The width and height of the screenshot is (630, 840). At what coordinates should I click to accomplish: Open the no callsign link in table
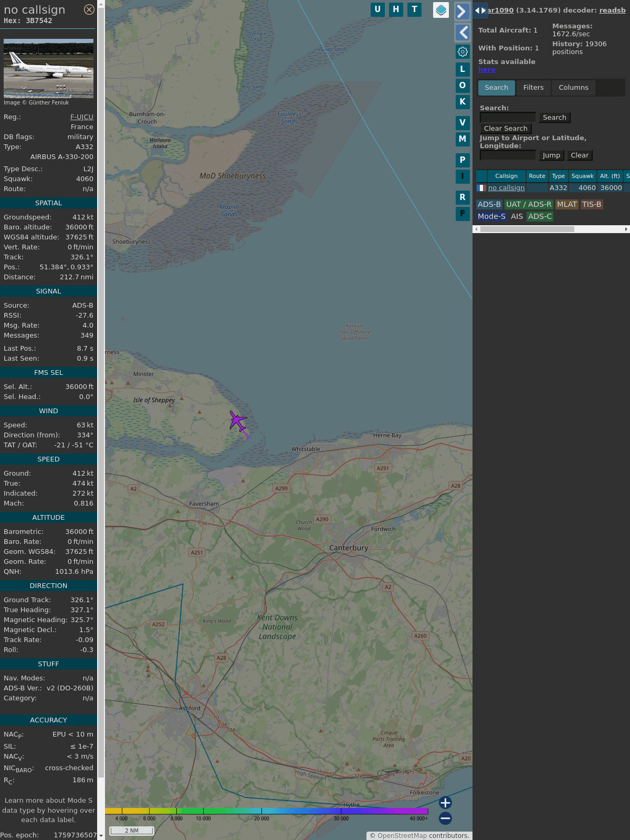click(x=506, y=188)
